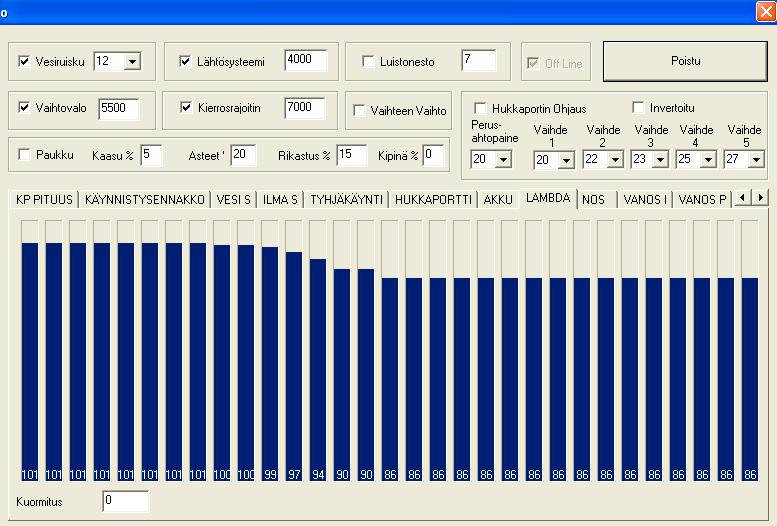Open the NOS tab
777x526 pixels.
click(598, 199)
